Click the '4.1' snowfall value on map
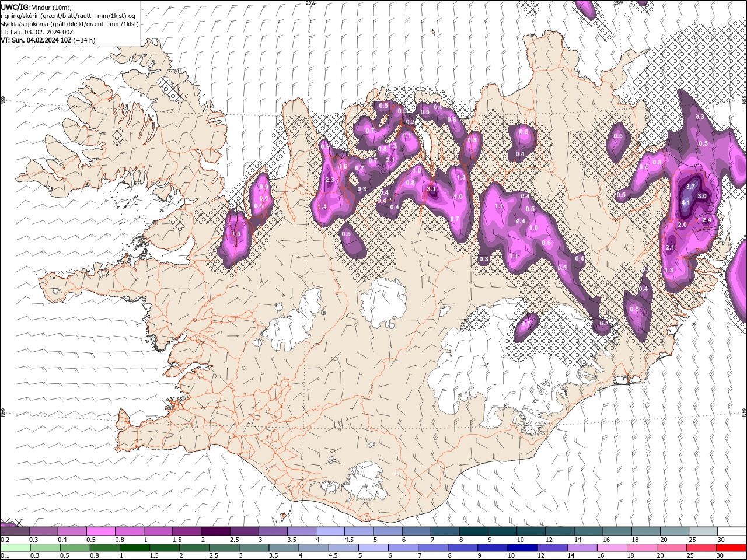 click(686, 202)
